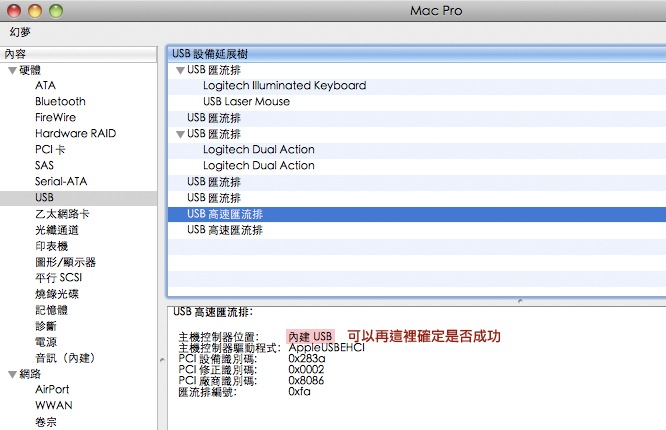
Task: Click the 內建 USB location value
Action: (310, 337)
